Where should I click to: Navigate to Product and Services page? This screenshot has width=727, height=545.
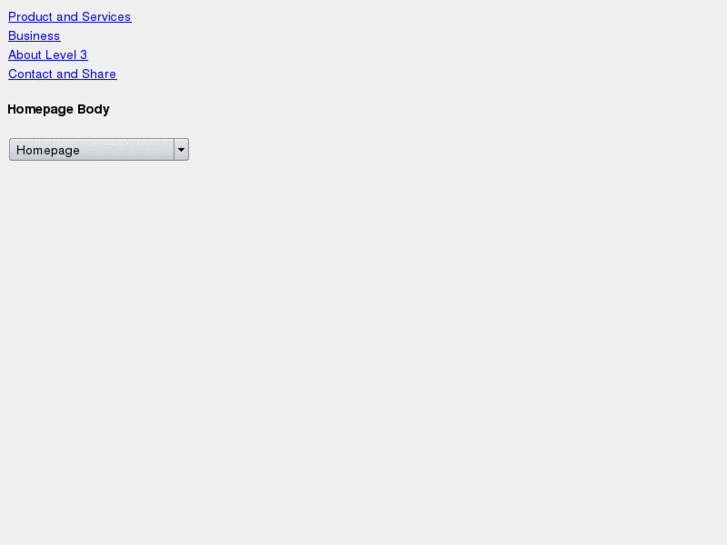(x=70, y=17)
